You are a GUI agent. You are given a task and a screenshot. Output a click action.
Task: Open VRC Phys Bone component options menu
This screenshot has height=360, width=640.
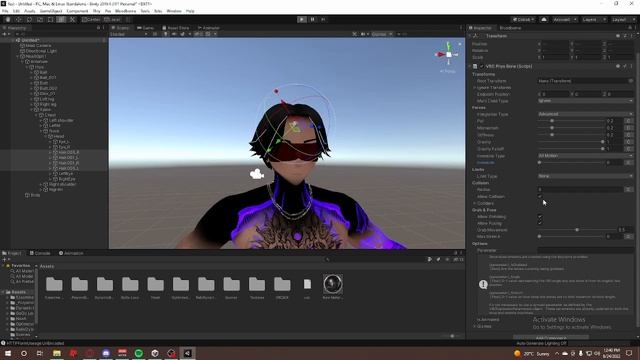click(x=631, y=66)
